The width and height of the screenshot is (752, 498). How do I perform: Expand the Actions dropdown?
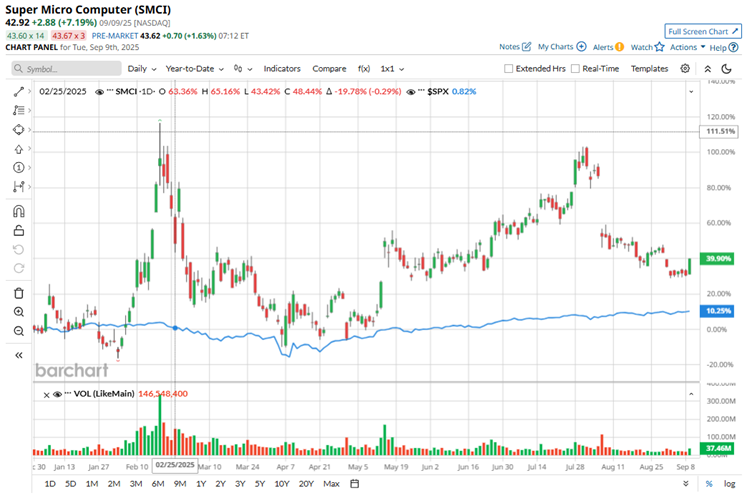click(687, 47)
